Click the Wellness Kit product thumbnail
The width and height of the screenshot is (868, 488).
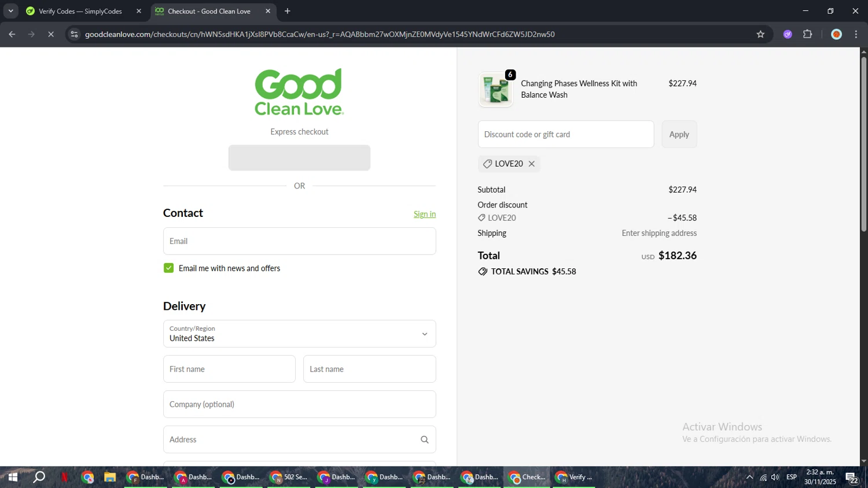[x=495, y=90]
